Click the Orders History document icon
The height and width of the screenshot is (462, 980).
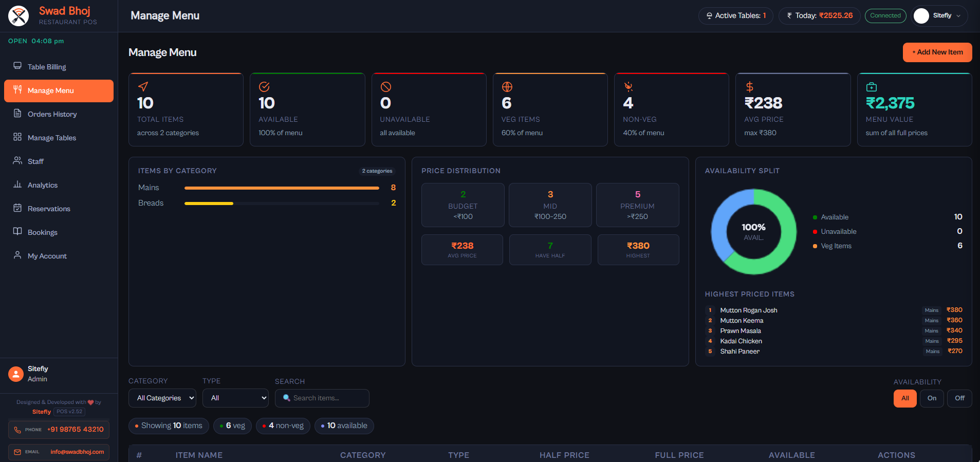[x=17, y=114]
